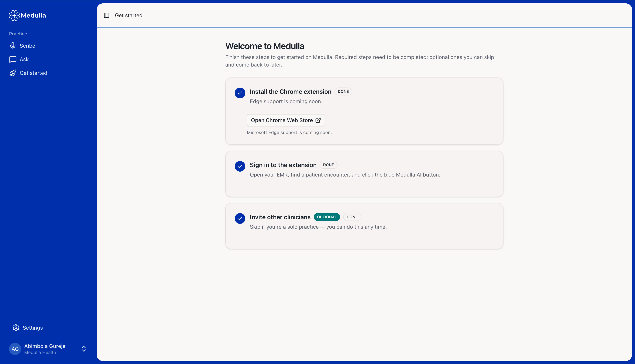
Task: Open Settings from the sidebar
Action: (x=48, y=328)
